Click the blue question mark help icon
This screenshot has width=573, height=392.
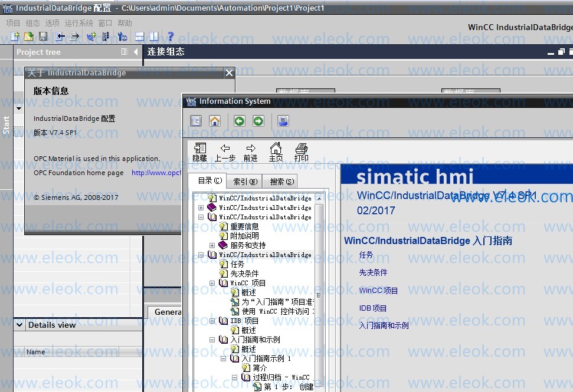[170, 36]
